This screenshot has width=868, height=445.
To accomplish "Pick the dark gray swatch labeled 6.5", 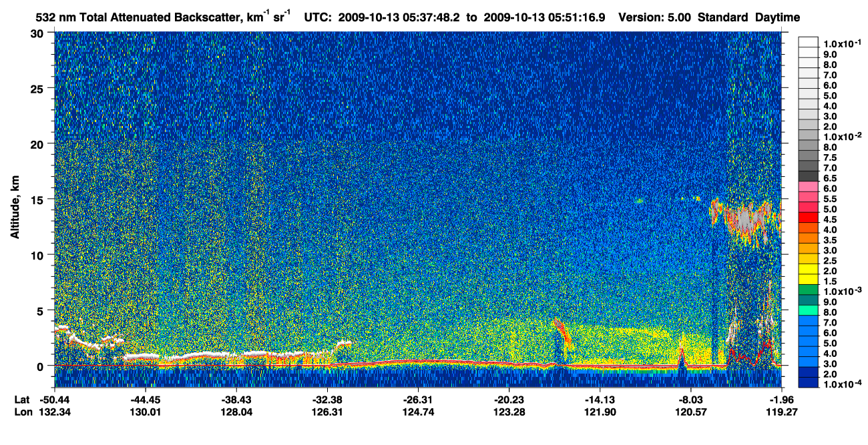I will point(809,176).
